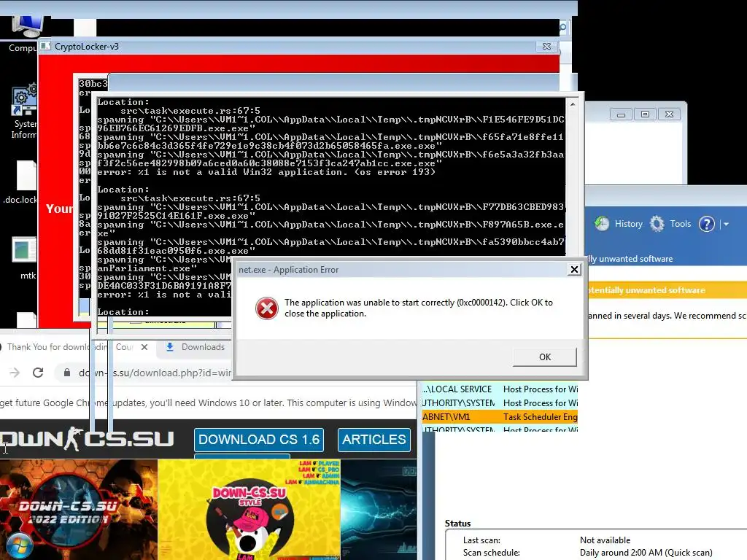Click the DOWNLOAD CS 1.6 button
747x560 pixels.
click(259, 440)
